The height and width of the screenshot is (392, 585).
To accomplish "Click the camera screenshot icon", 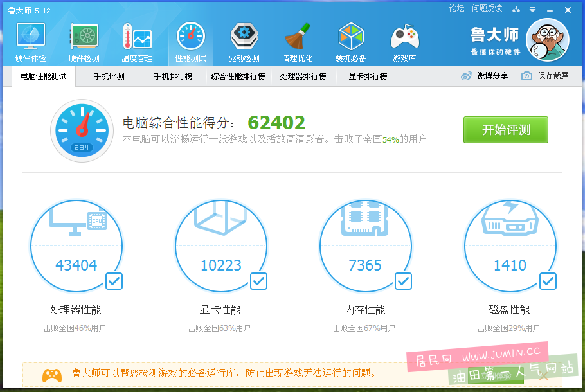I will click(526, 76).
